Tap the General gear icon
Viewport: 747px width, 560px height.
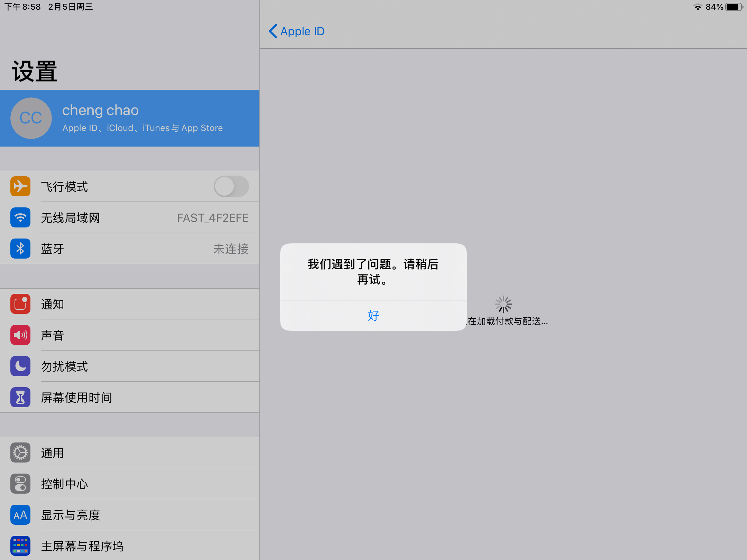click(x=20, y=452)
